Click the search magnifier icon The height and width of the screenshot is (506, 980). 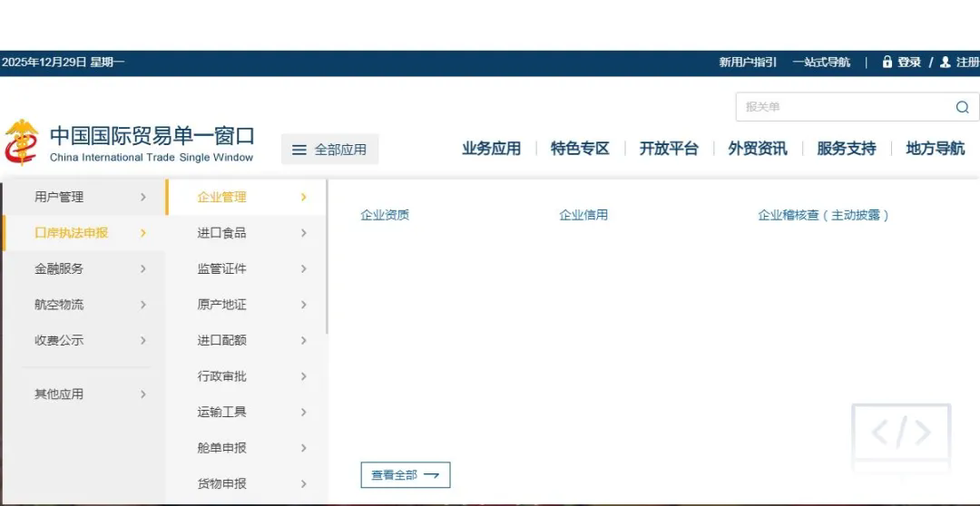click(x=962, y=107)
